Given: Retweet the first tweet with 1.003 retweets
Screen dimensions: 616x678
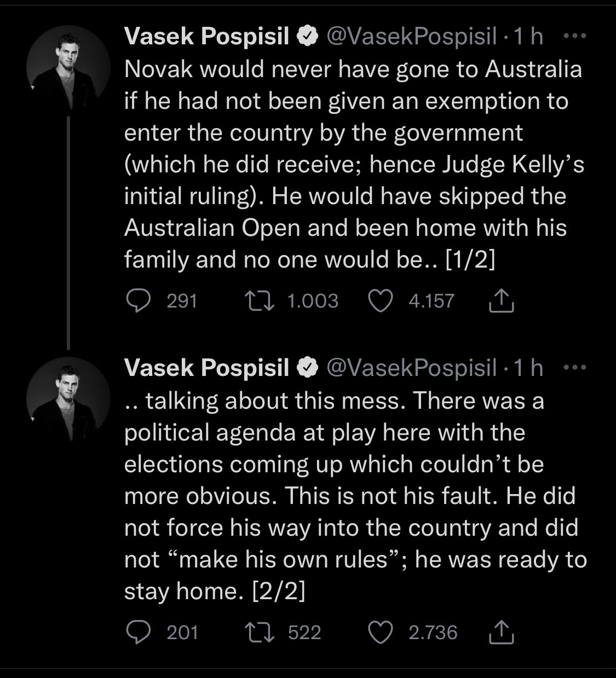Looking at the screenshot, I should coord(255,301).
